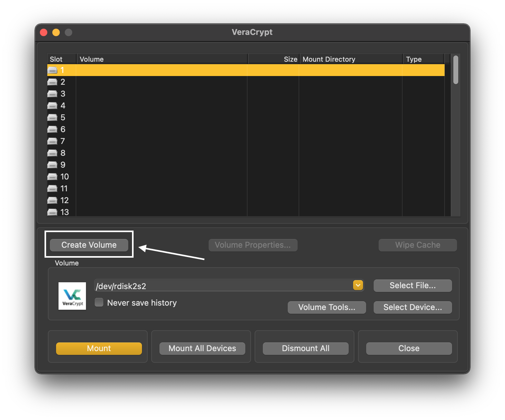Select the slot 3 drive icon
Screen dimensions: 505x420
[x=52, y=94]
